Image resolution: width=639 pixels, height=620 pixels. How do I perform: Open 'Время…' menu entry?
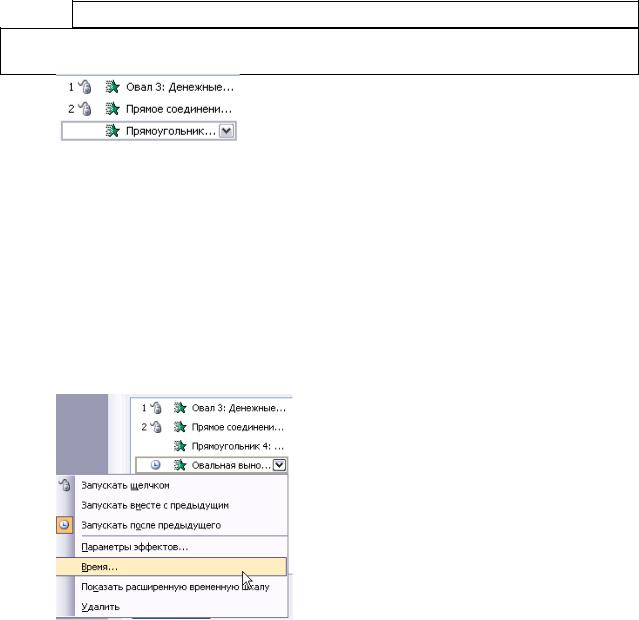(172, 567)
